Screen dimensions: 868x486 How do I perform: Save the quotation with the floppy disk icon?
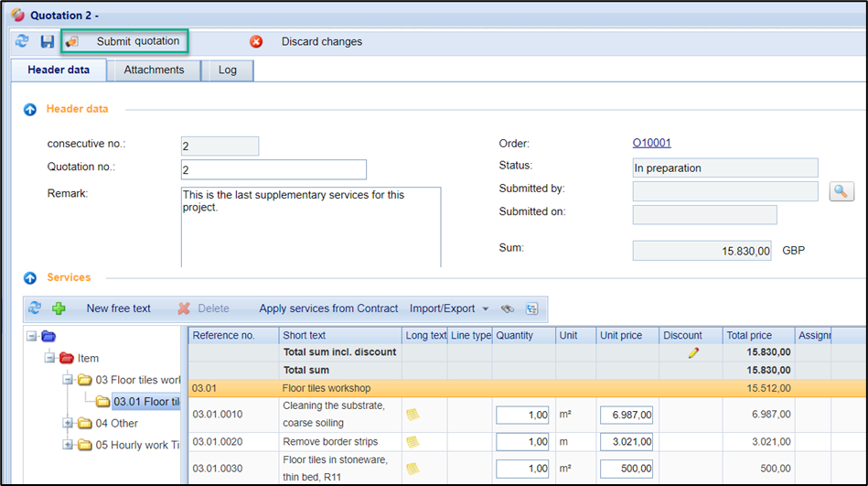tap(48, 41)
